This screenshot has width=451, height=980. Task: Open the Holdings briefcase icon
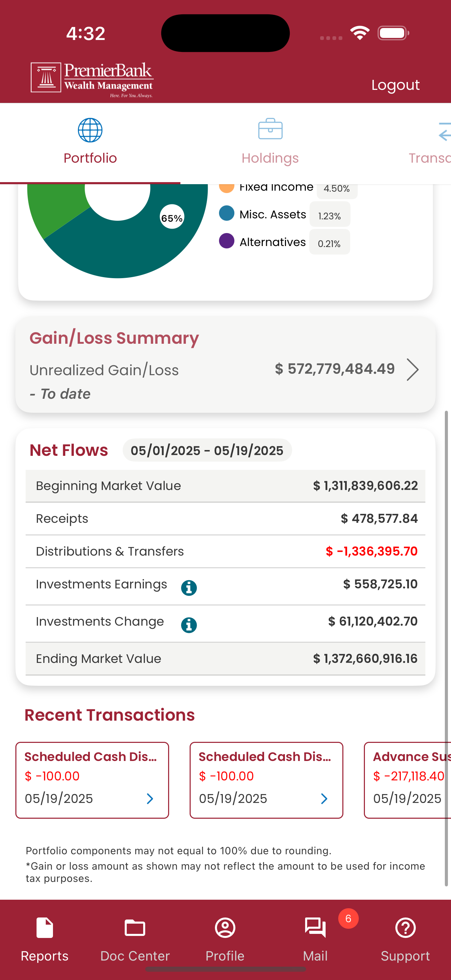point(270,129)
